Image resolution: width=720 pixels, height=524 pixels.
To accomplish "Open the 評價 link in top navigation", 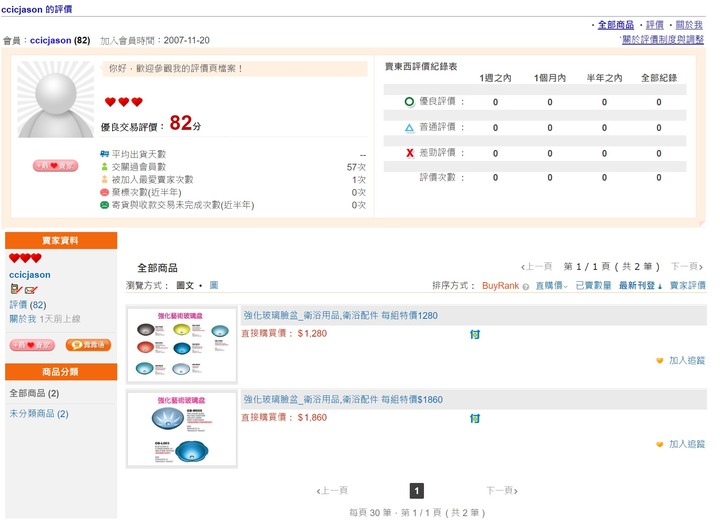I will 654,25.
